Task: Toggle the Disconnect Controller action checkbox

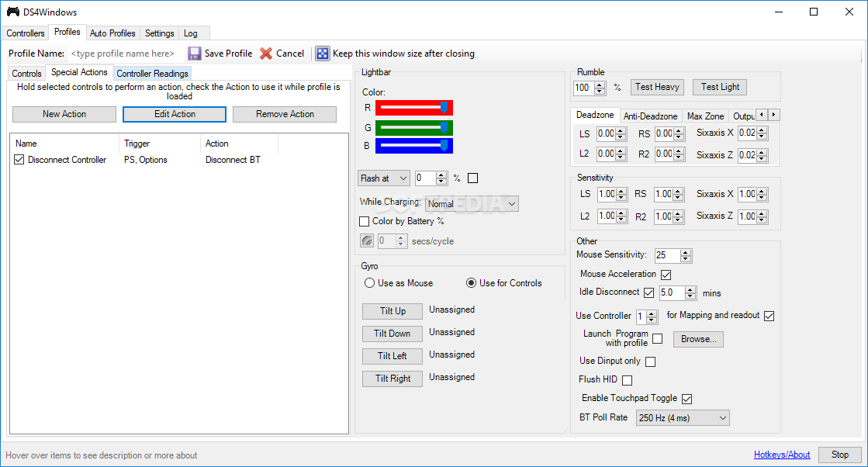Action: tap(19, 159)
